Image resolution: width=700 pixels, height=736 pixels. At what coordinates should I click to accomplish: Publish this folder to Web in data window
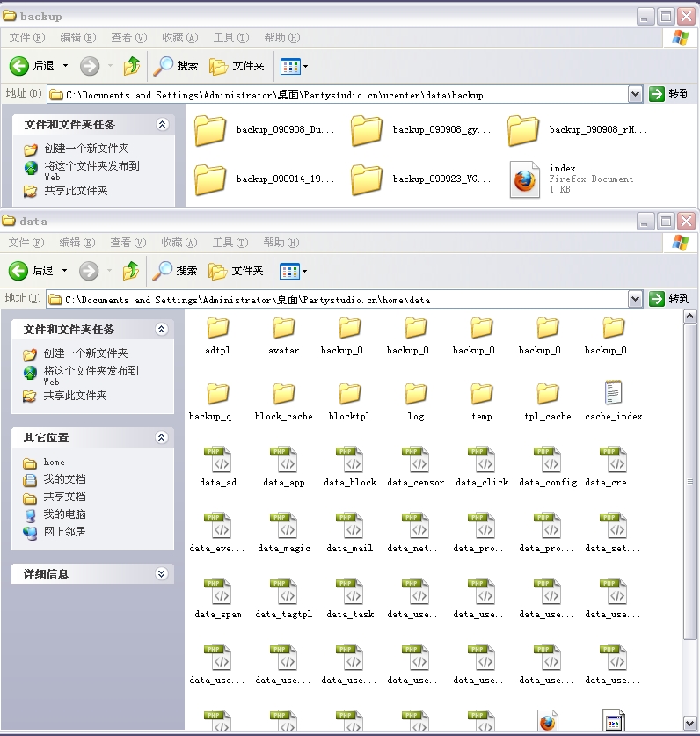tap(81, 375)
